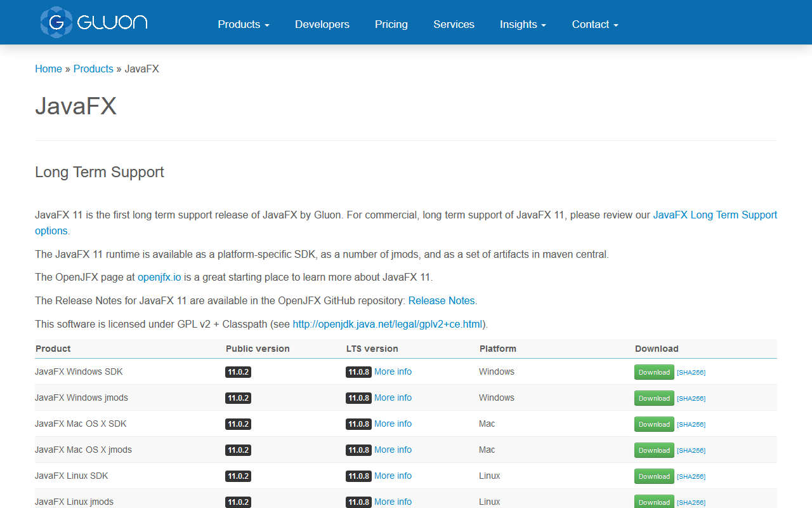Open the GPL v2 classpath license URL
The image size is (812, 508).
point(388,324)
